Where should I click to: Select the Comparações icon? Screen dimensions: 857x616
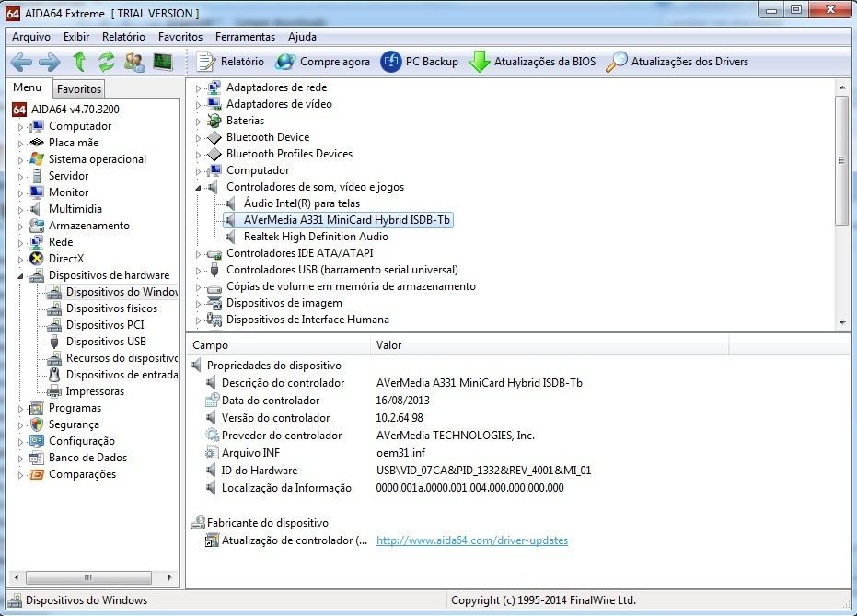tap(37, 474)
